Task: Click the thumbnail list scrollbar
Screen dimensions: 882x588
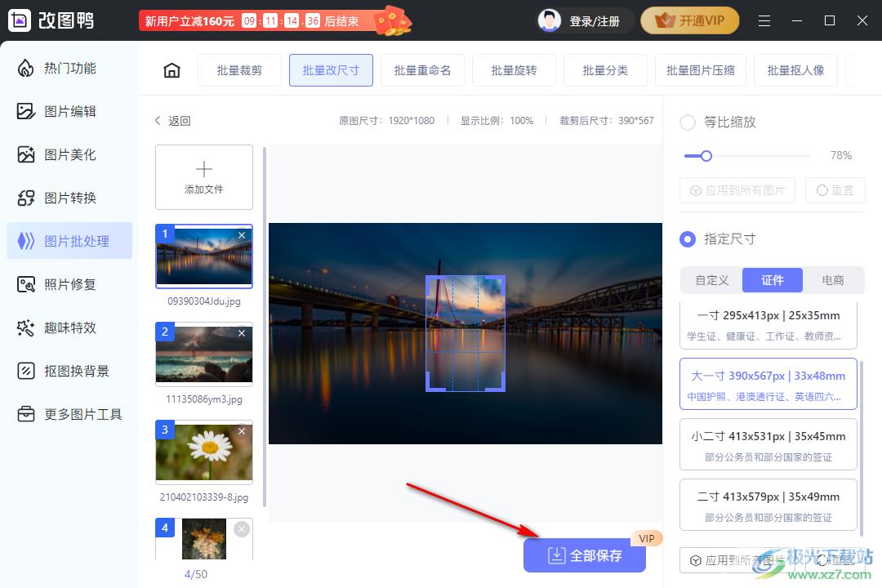Action: click(265, 327)
